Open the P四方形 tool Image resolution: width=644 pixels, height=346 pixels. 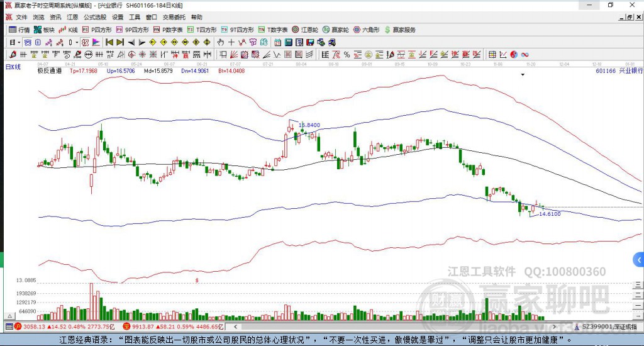[x=97, y=30]
